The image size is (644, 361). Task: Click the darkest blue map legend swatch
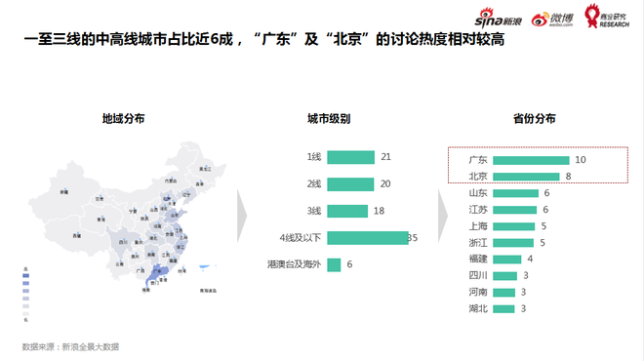coord(26,275)
